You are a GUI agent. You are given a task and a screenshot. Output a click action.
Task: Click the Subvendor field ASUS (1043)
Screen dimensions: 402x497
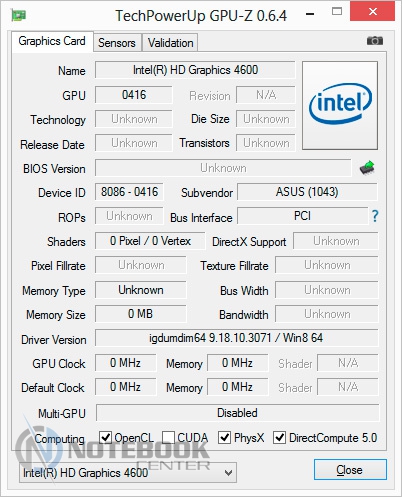pos(307,192)
